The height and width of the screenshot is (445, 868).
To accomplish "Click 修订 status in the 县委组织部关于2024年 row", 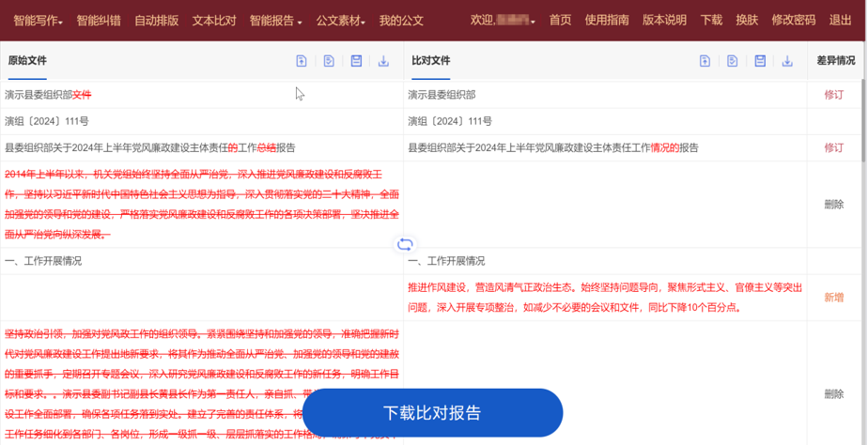I will (x=833, y=147).
